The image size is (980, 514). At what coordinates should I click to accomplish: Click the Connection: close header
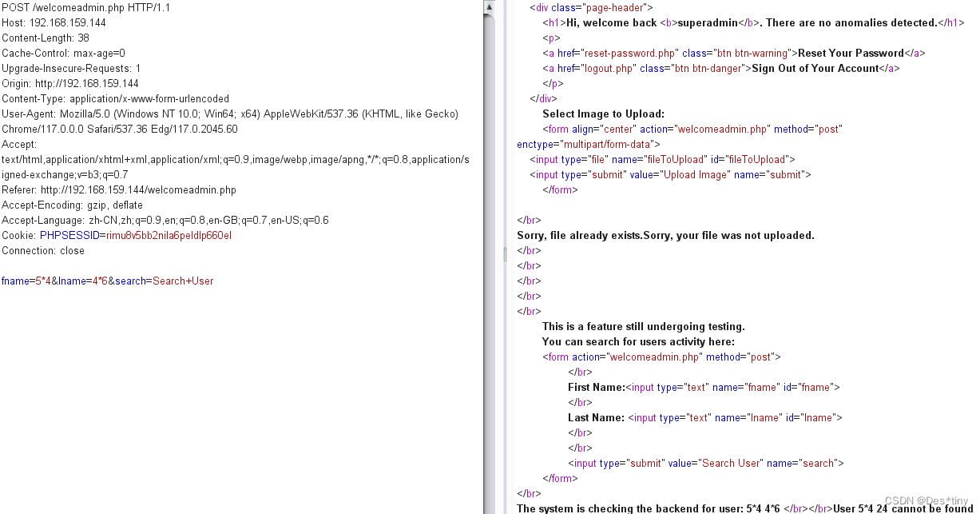pyautogui.click(x=43, y=251)
